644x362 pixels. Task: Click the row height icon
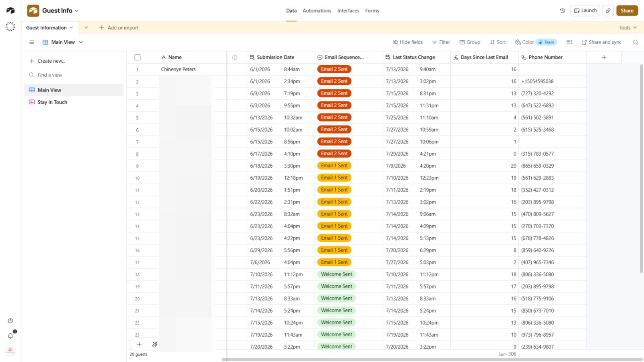click(569, 42)
